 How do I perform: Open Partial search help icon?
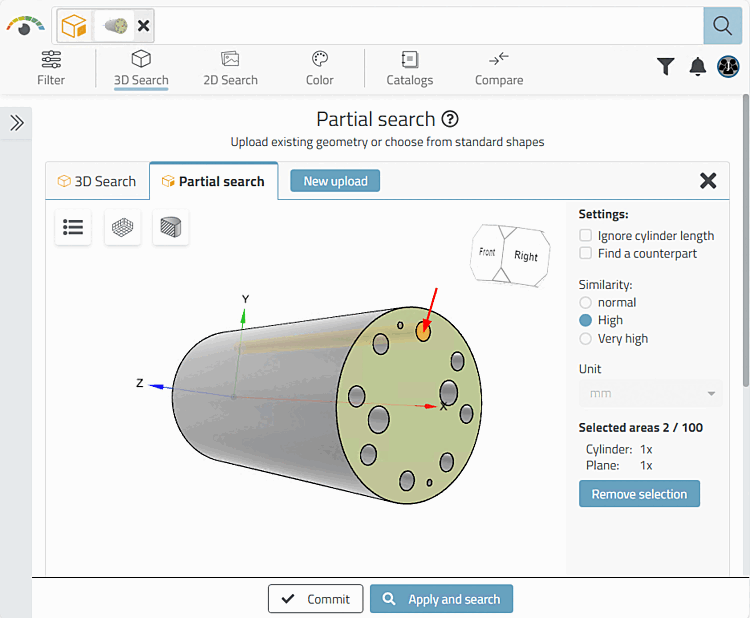coord(450,120)
